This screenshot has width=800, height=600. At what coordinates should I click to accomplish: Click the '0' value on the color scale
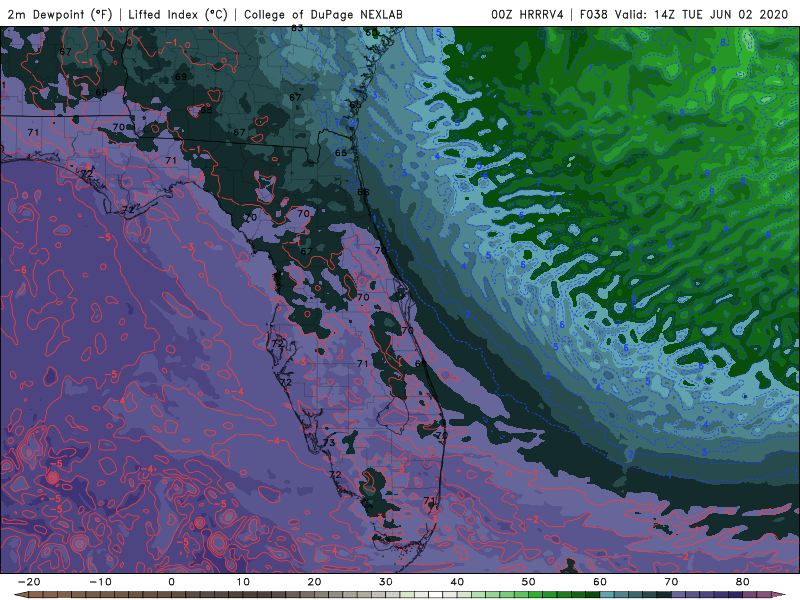(x=171, y=582)
